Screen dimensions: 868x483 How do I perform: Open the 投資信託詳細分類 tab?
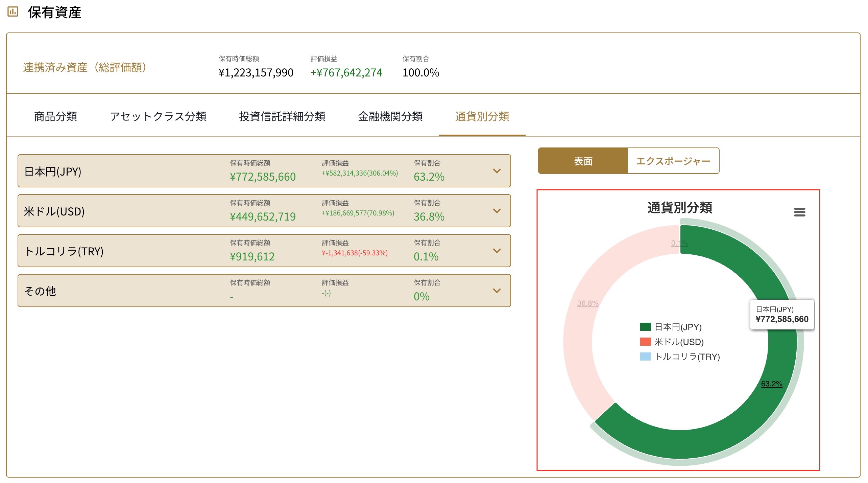point(282,116)
